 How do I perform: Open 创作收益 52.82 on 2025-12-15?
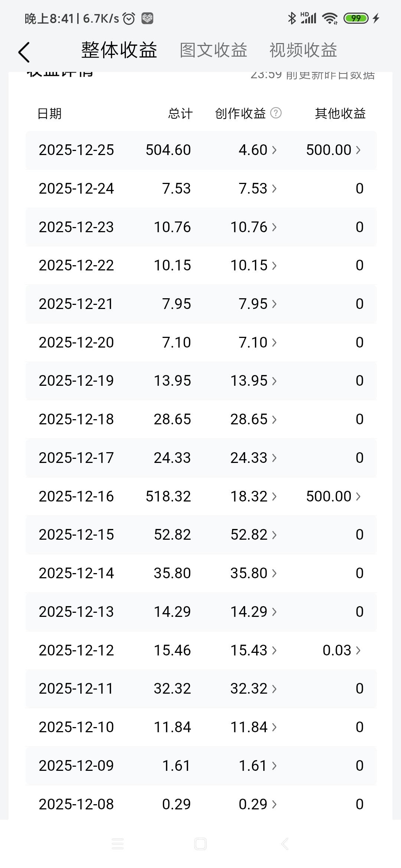[254, 535]
